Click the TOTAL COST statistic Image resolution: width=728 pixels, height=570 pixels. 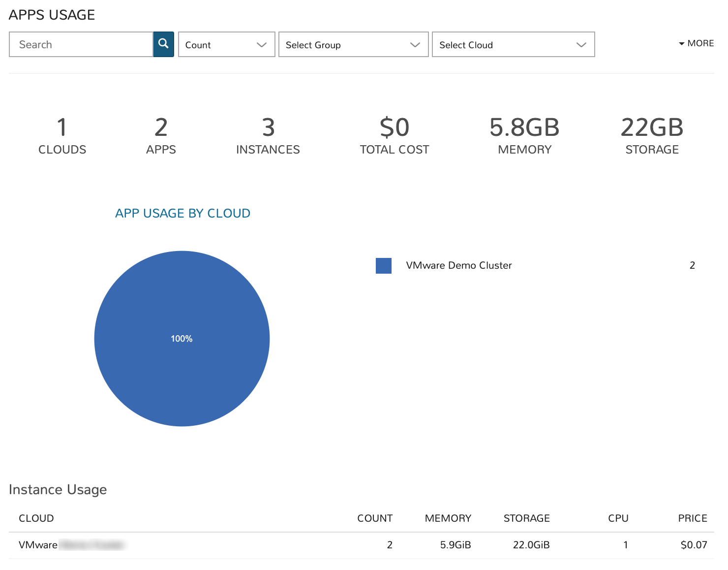coord(394,135)
